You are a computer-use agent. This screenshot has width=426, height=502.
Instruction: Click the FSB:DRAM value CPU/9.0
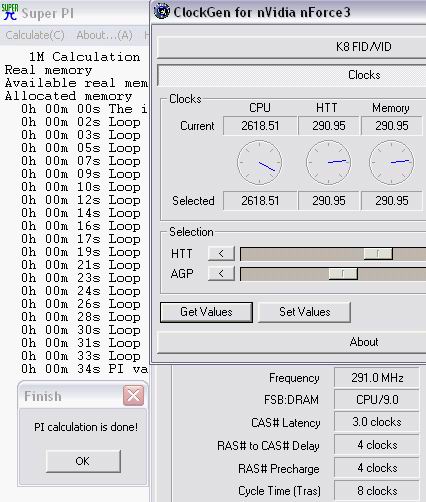tap(377, 400)
